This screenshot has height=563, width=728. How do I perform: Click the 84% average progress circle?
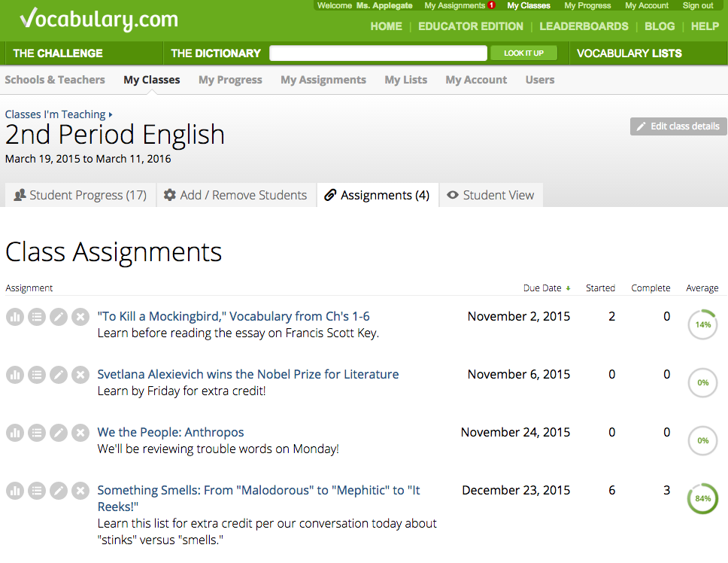[702, 498]
